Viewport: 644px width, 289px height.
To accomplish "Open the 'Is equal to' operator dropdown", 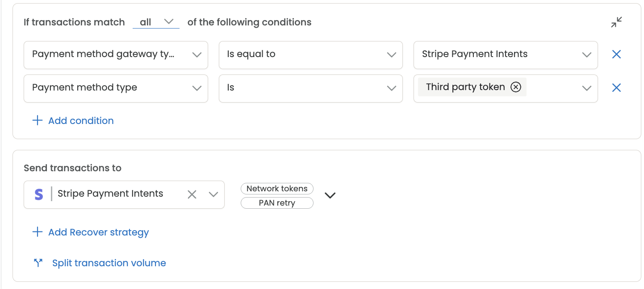I will pos(311,55).
